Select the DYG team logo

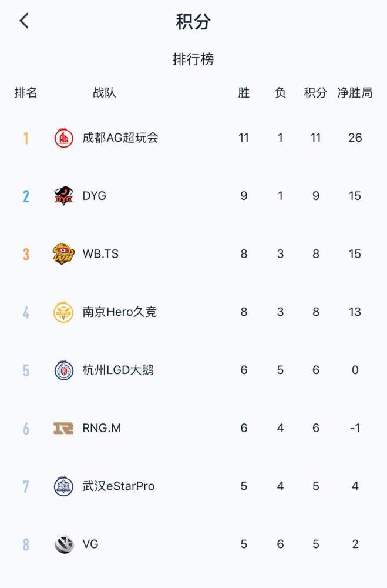(x=64, y=195)
